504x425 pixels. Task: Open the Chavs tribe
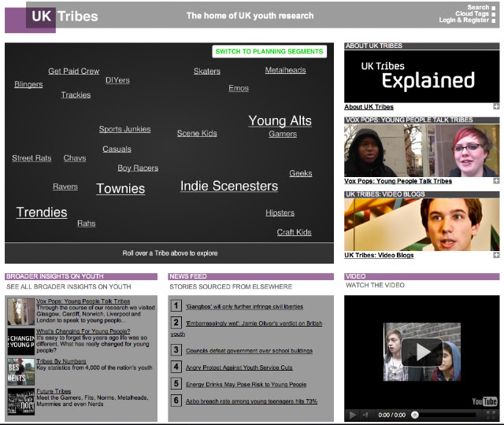(x=75, y=158)
